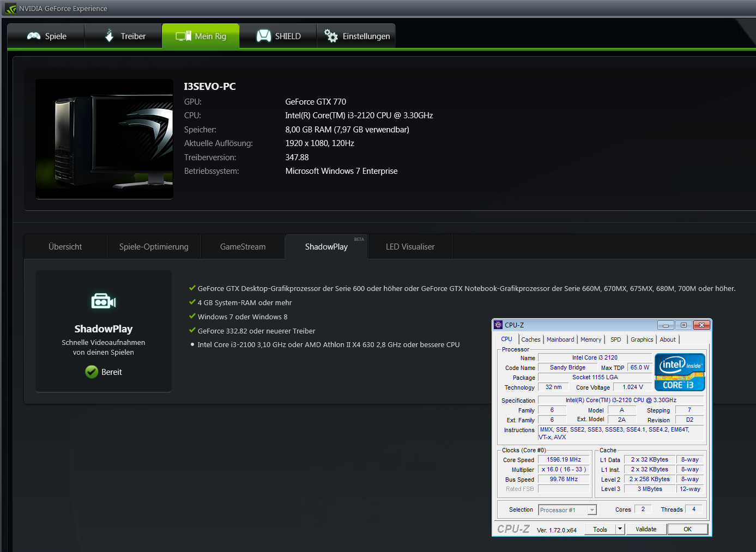This screenshot has height=552, width=756.
Task: Click the driver version 347.88 value
Action: coord(297,157)
